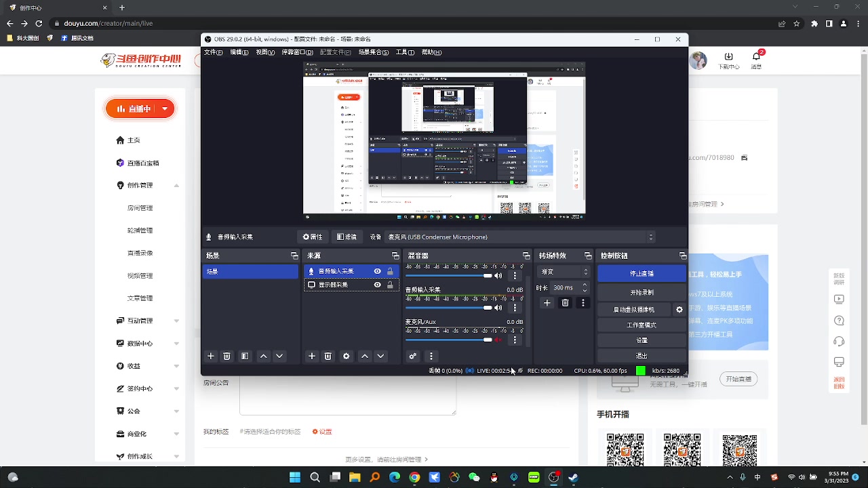Adjust the 时长 300 ms duration stepper
Viewport: 868px width, 488px height.
point(585,287)
